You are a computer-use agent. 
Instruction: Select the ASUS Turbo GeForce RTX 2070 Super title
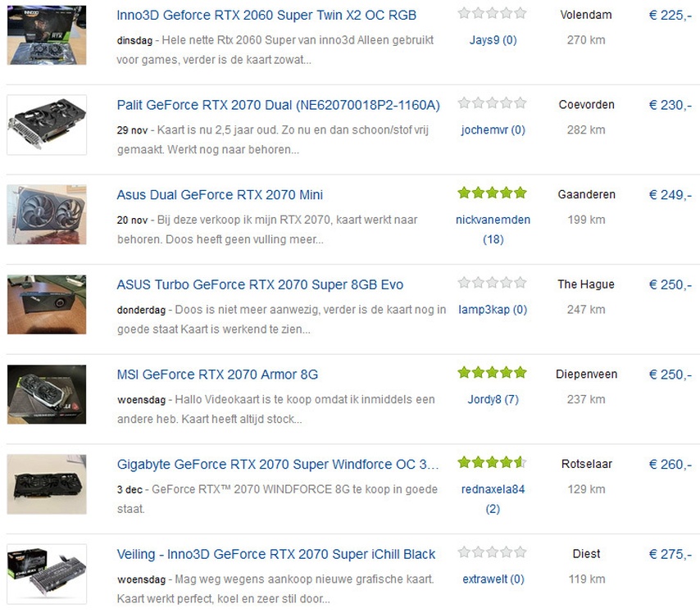click(260, 284)
